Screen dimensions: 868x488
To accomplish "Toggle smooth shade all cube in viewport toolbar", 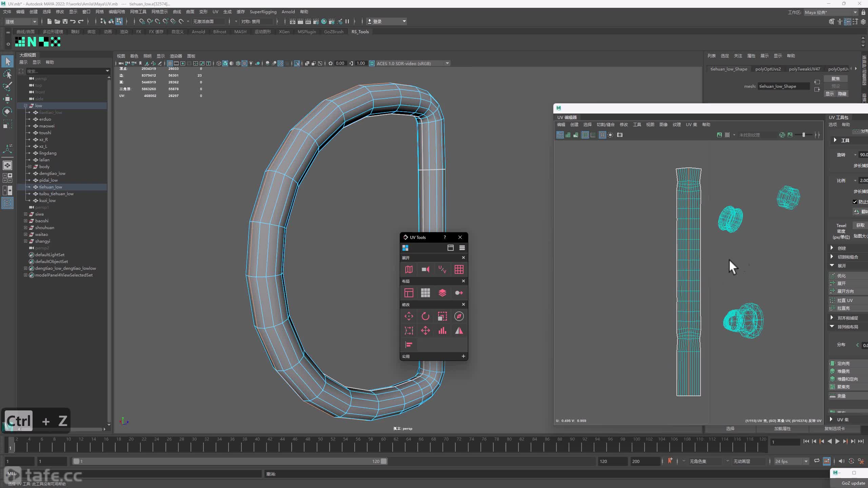I will [225, 63].
